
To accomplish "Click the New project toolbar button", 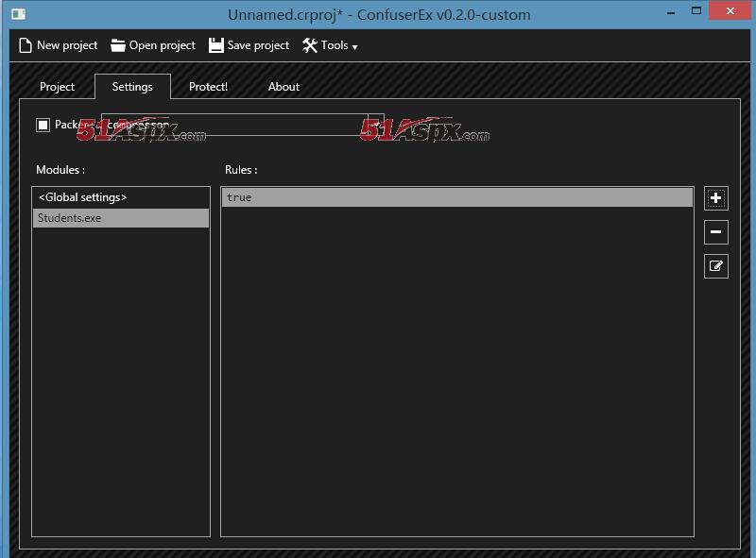I will 58,45.
